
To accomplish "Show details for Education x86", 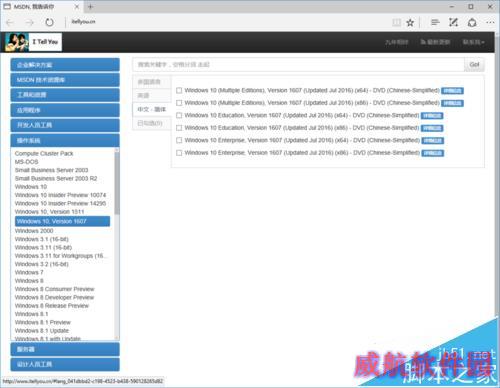I will pos(432,128).
